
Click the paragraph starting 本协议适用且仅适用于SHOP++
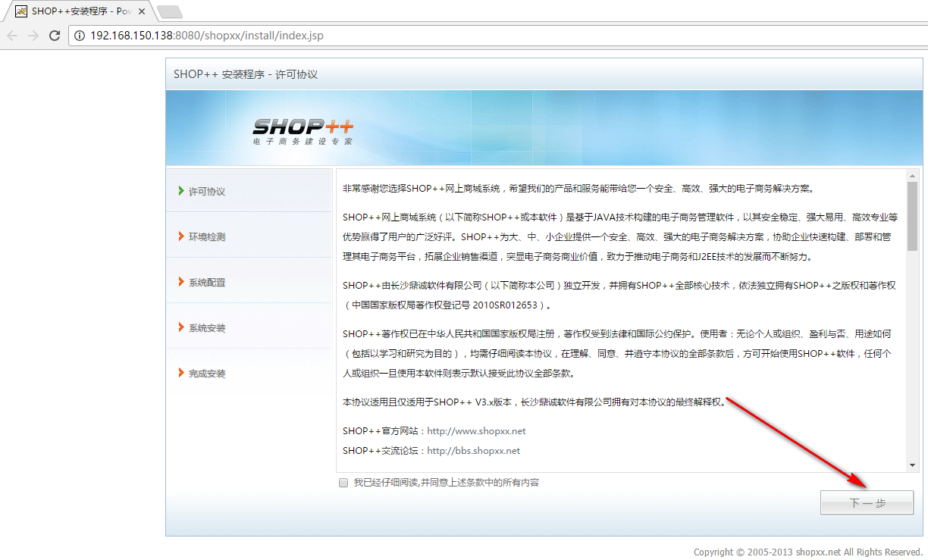click(534, 402)
